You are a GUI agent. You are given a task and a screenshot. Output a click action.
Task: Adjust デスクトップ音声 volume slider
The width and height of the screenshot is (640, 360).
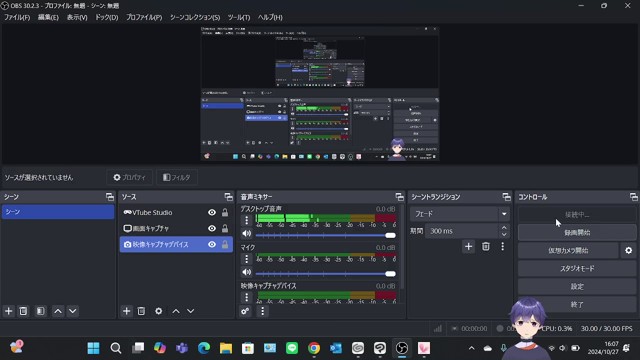pyautogui.click(x=325, y=235)
